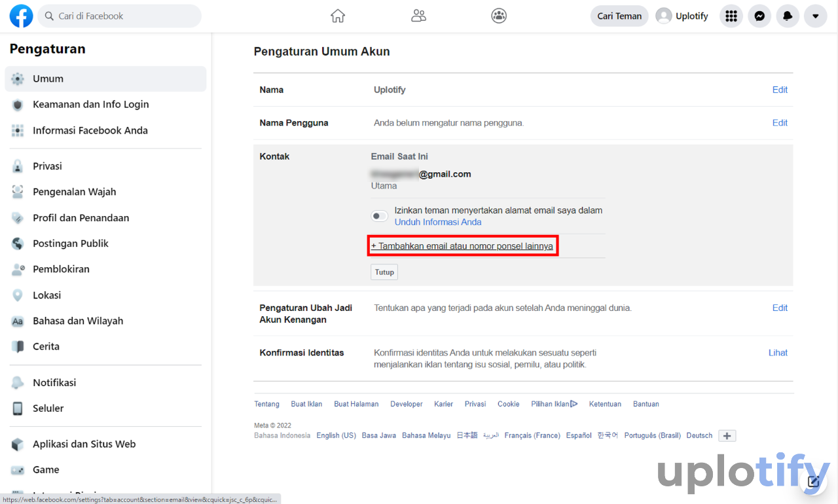Open Messenger icon

point(759,16)
